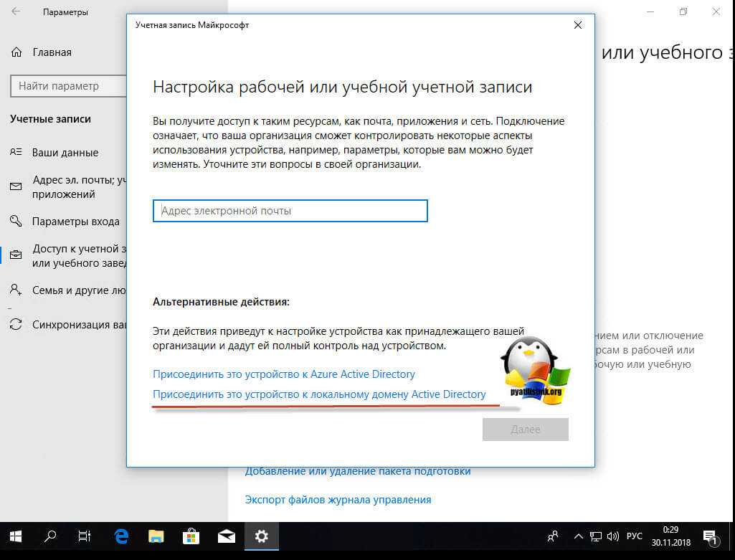
Task: Open Экспорт файлов журнала управления link
Action: tap(338, 500)
